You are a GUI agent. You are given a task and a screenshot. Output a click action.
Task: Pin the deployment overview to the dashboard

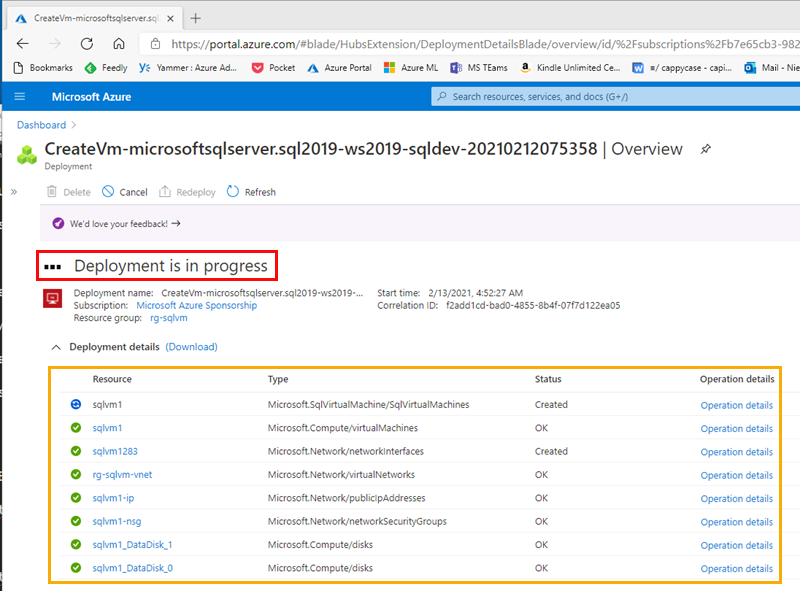tap(706, 149)
